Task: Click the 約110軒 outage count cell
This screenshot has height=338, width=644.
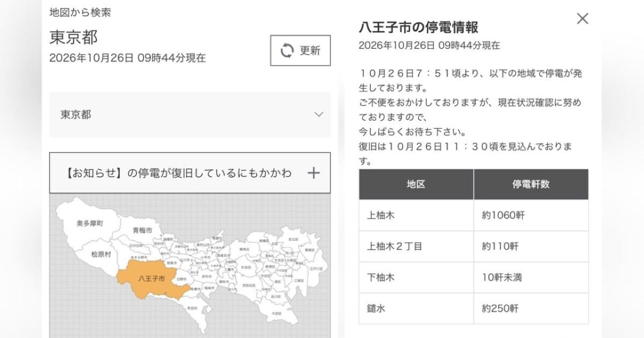Action: [531, 246]
